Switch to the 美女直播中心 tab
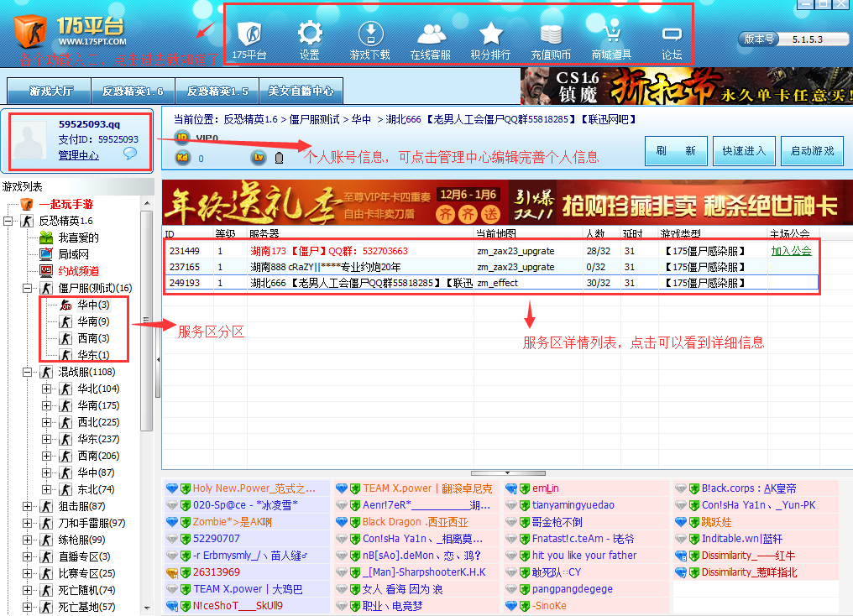 [300, 92]
